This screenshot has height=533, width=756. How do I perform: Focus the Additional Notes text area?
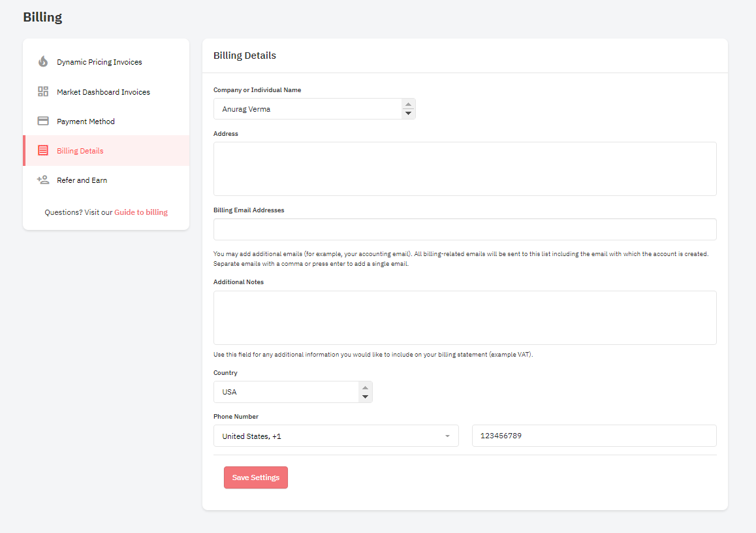(x=465, y=318)
